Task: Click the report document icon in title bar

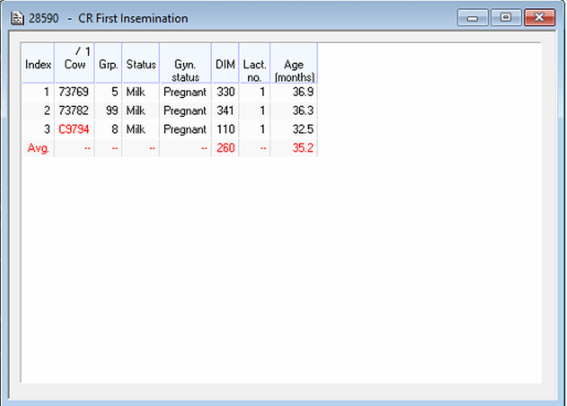Action: point(17,18)
